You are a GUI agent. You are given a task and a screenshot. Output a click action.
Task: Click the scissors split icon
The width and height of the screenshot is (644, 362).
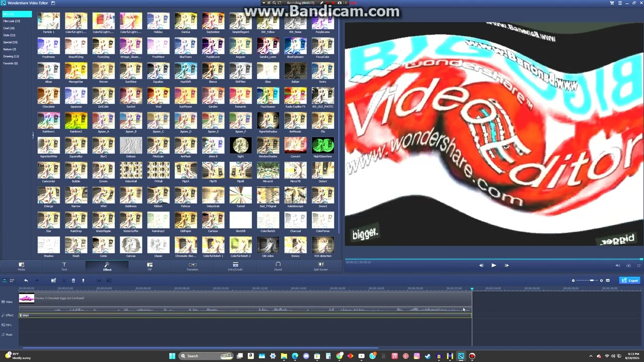(x=64, y=281)
